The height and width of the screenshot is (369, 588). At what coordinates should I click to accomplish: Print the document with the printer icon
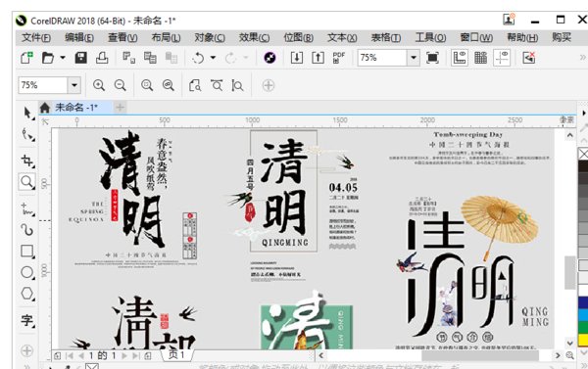point(102,58)
